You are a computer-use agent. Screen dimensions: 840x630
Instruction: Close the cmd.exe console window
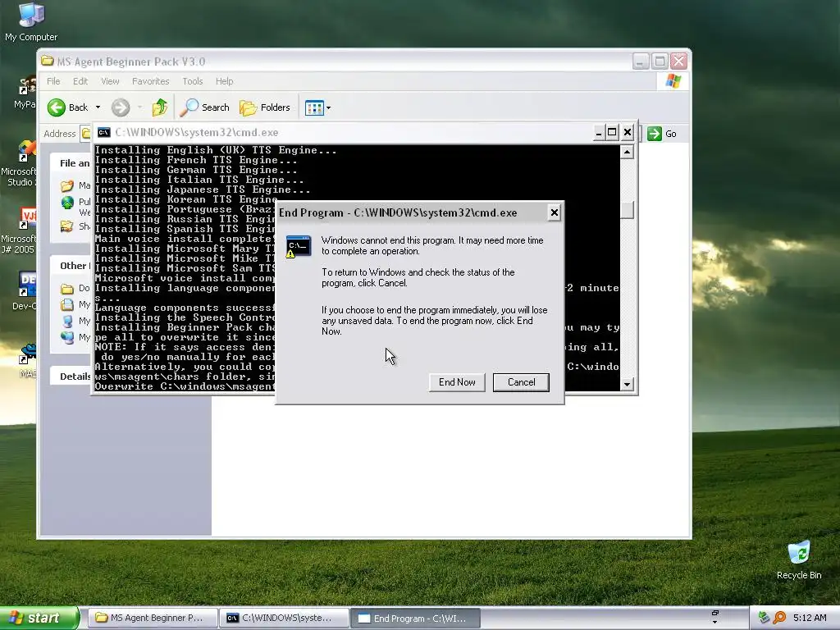tap(628, 133)
